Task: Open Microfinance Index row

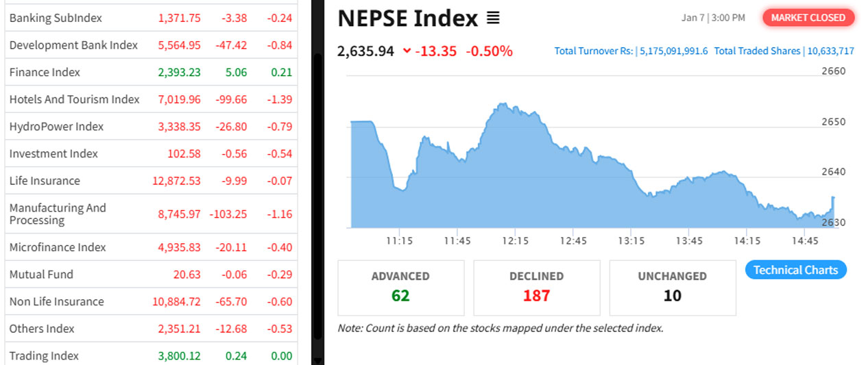Action: coord(58,247)
